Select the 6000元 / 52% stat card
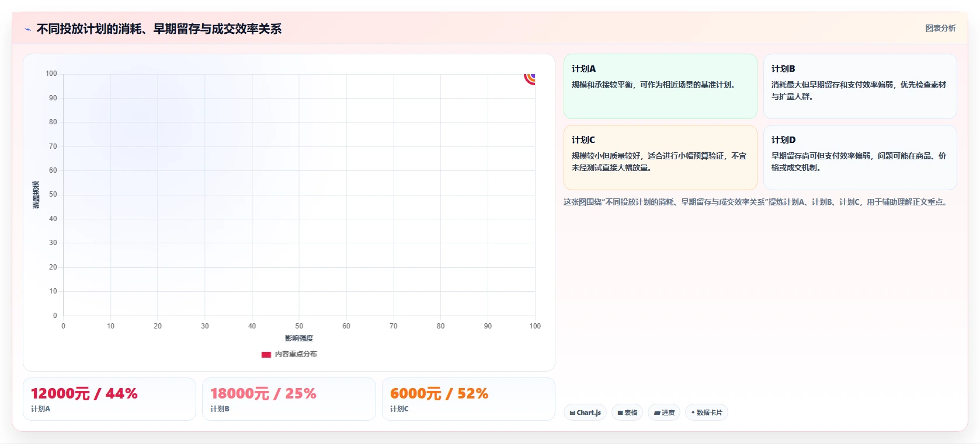980x444 pixels. (x=468, y=399)
